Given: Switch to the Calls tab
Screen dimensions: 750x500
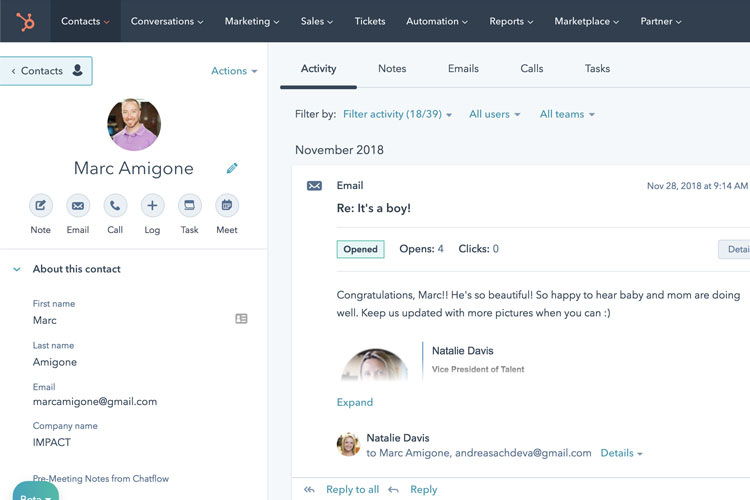Looking at the screenshot, I should coord(532,69).
